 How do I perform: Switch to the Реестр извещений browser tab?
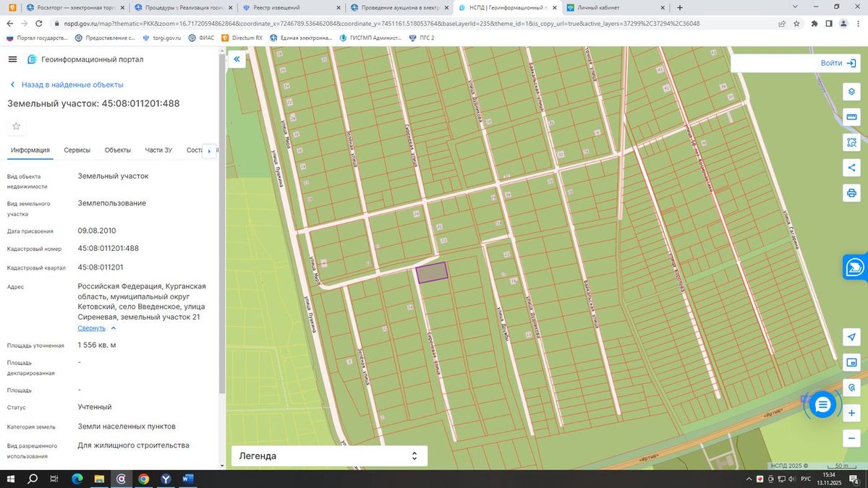289,7
